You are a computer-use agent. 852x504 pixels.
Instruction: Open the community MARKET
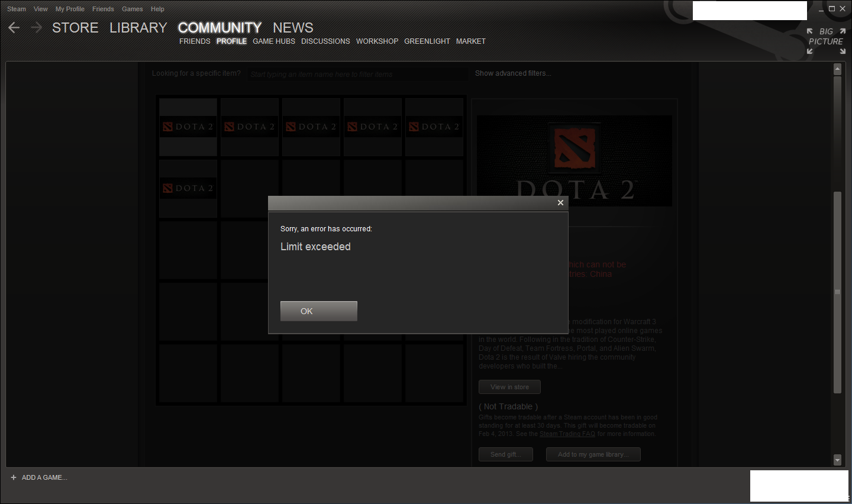[x=471, y=41]
